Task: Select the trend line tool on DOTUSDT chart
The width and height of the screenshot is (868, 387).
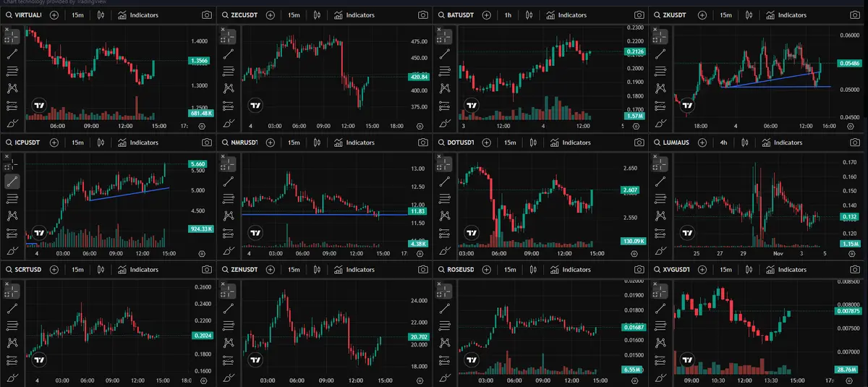Action: click(445, 181)
